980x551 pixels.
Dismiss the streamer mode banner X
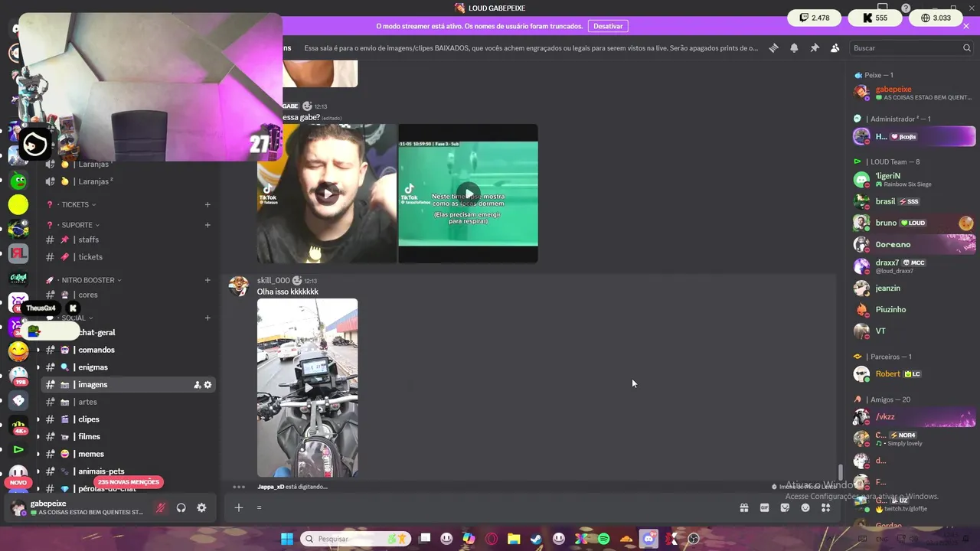965,26
